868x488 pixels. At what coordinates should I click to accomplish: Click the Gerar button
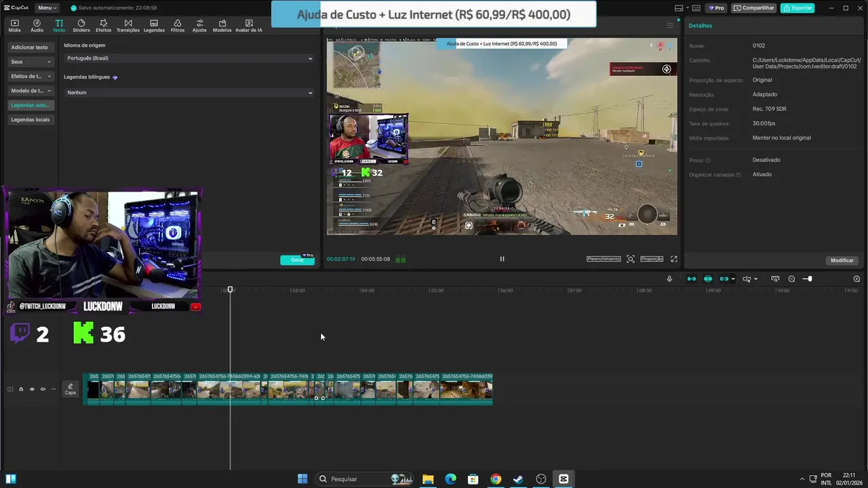click(x=297, y=260)
